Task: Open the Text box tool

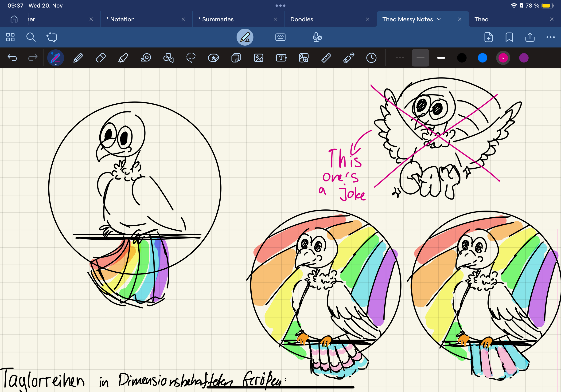Action: click(x=281, y=58)
